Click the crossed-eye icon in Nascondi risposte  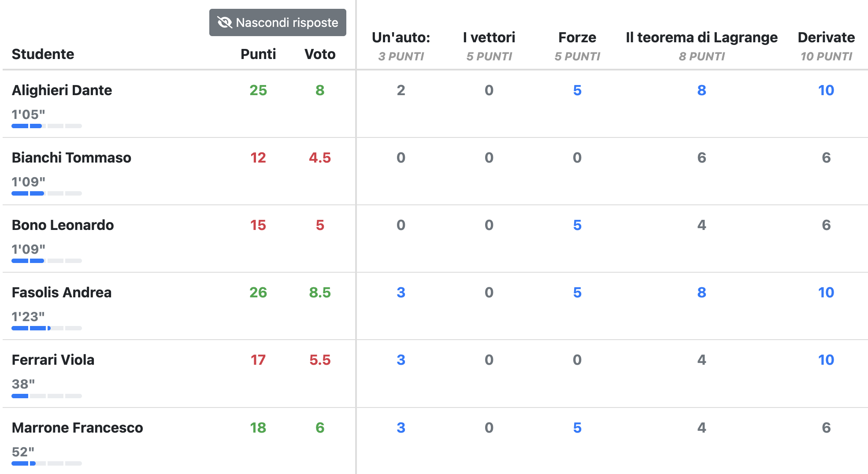pos(225,22)
